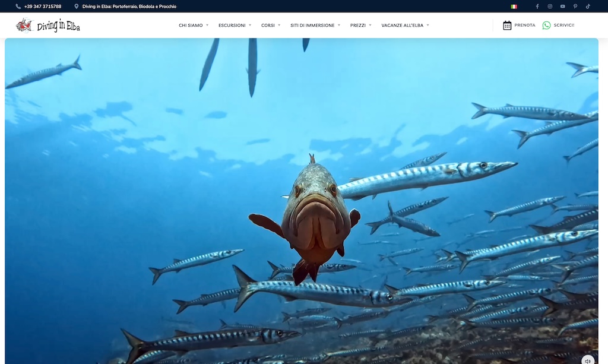The height and width of the screenshot is (364, 608).
Task: Open the Corsi menu item
Action: click(x=268, y=26)
